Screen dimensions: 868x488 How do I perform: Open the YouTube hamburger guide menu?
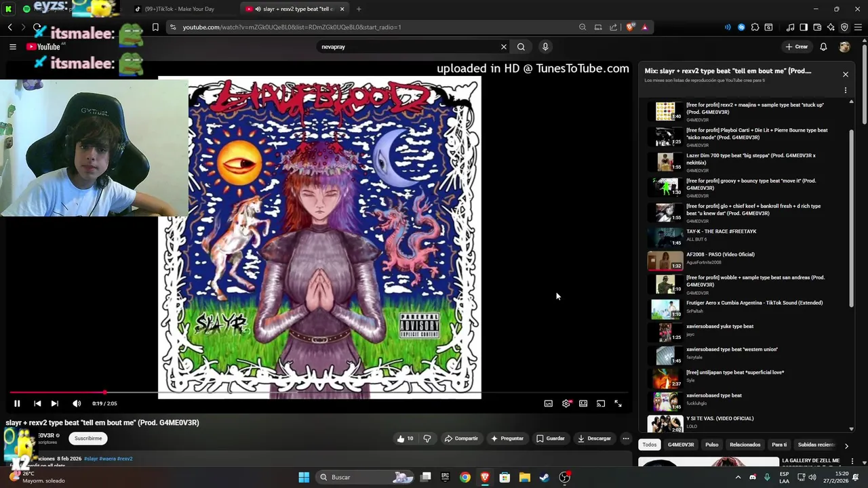point(13,47)
